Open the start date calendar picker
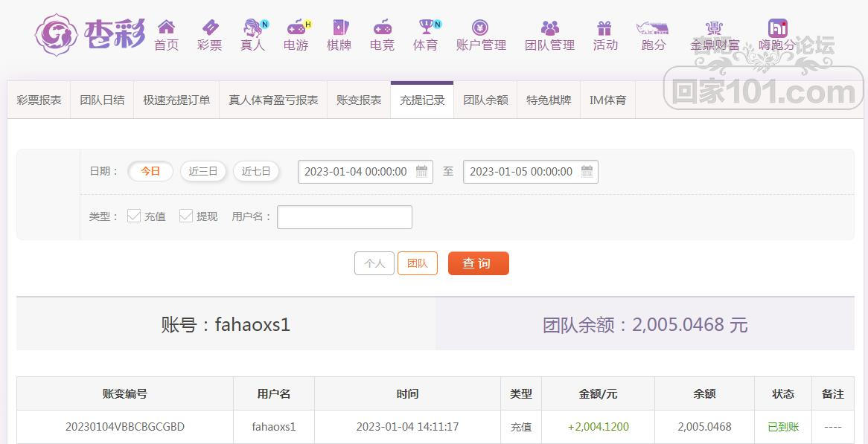Viewport: 868px width, 444px height. [422, 171]
